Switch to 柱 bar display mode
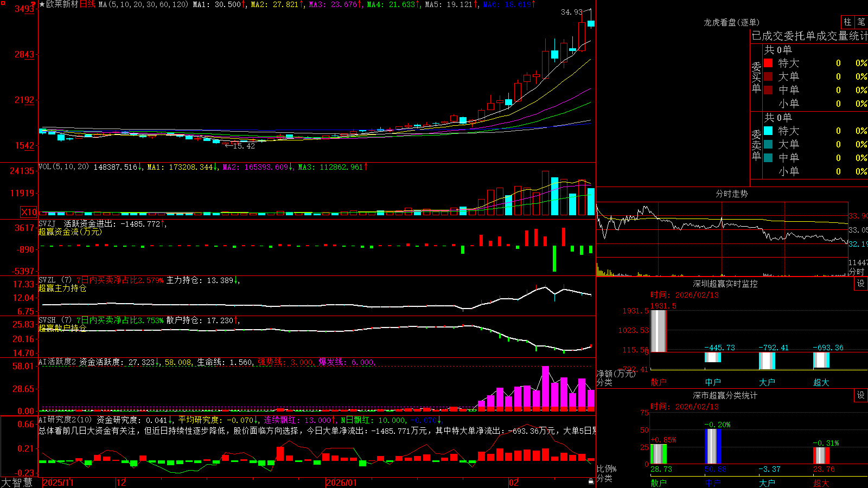868x488 pixels. pos(847,22)
